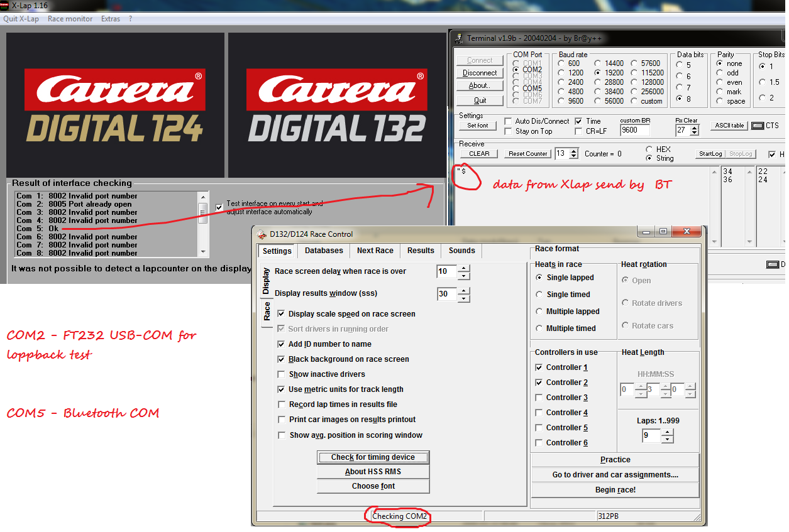Click the About.. button in Terminal
This screenshot has height=532, width=789.
[480, 85]
